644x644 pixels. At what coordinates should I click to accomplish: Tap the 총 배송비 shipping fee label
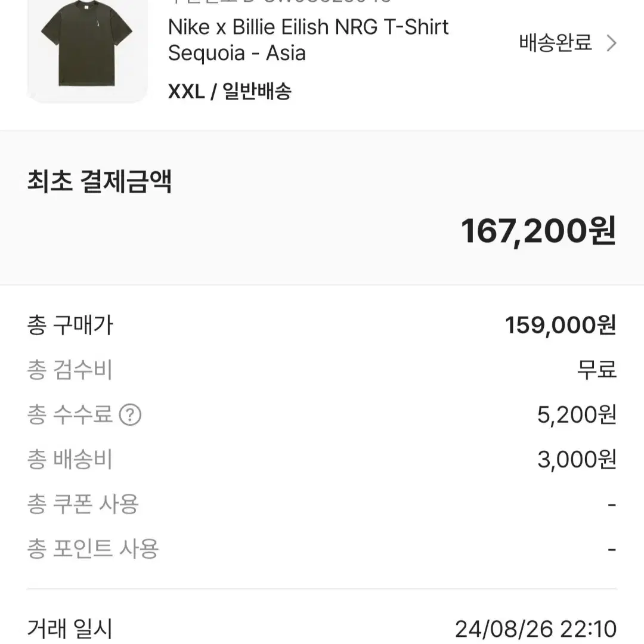69,459
